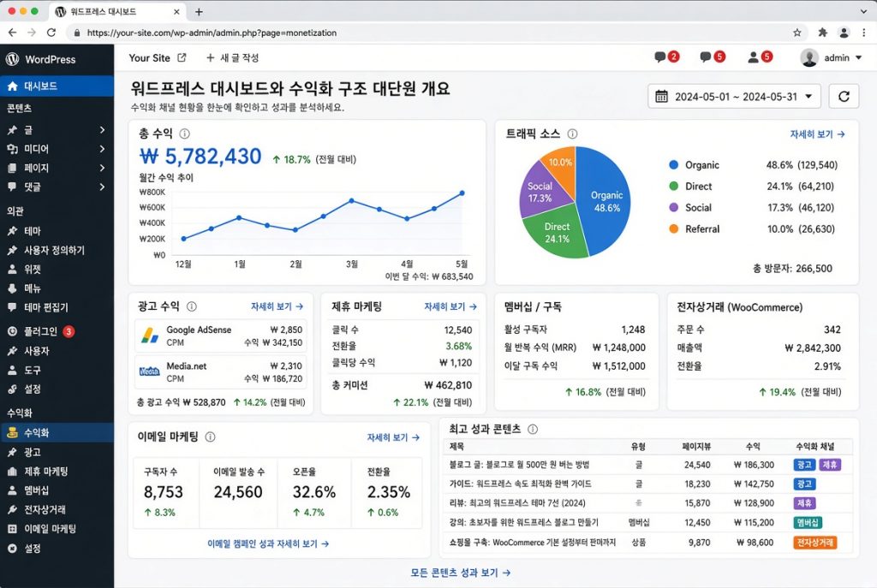The width and height of the screenshot is (877, 588).
Task: Click 자세히 보기 in the 제휴 마케팅 card
Action: tap(450, 306)
